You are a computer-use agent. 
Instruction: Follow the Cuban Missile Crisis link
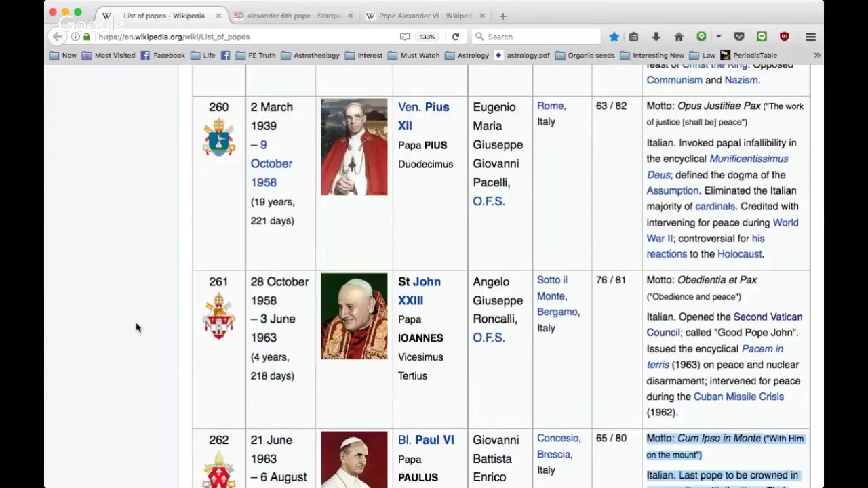click(738, 396)
